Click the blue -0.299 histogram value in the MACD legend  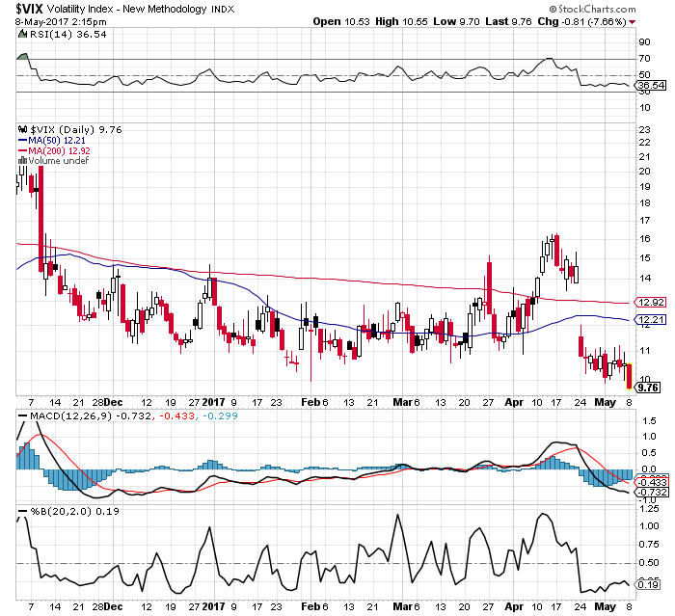pos(220,416)
